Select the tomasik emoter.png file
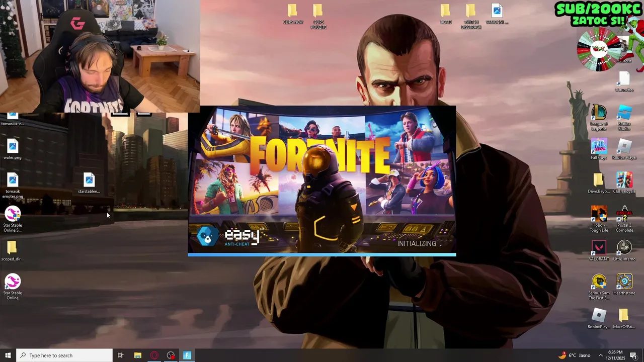 (13, 186)
